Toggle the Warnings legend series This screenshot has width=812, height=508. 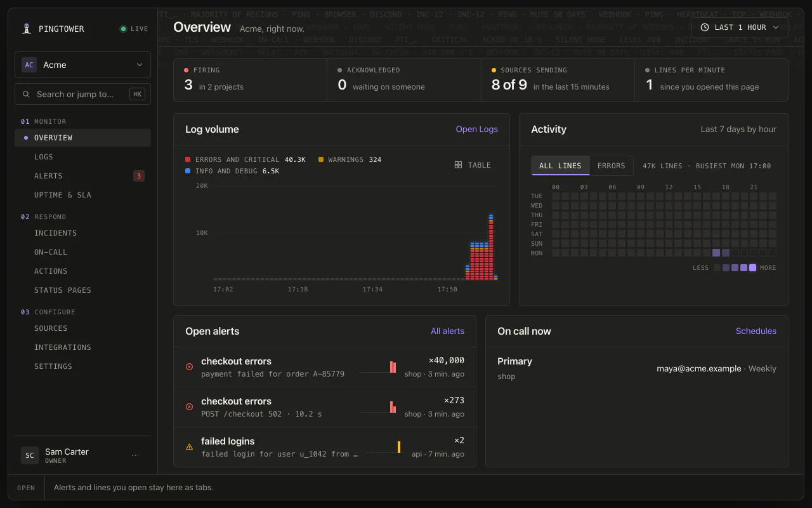pos(350,159)
